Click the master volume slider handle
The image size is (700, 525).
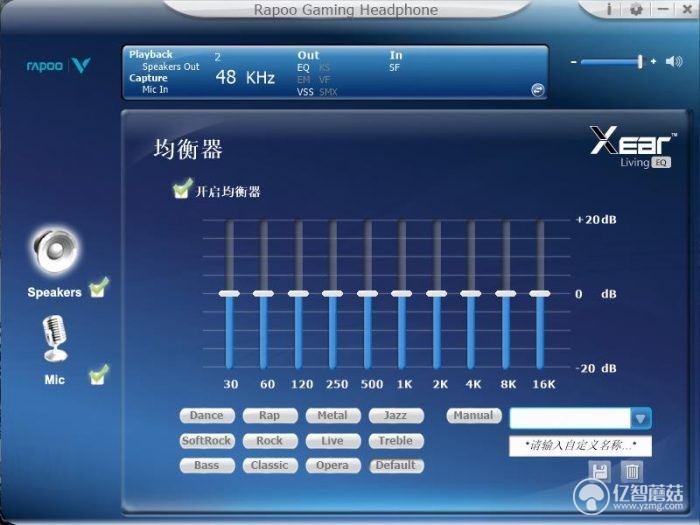pos(640,61)
